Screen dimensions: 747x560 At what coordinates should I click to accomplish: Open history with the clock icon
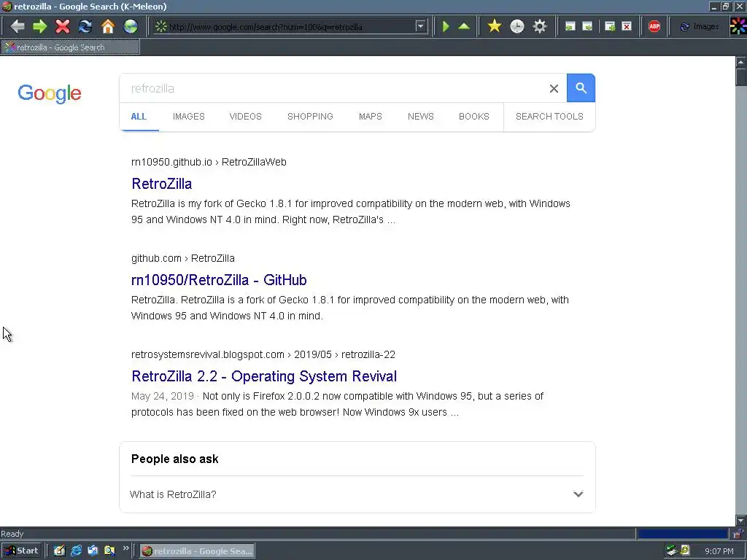[x=517, y=26]
